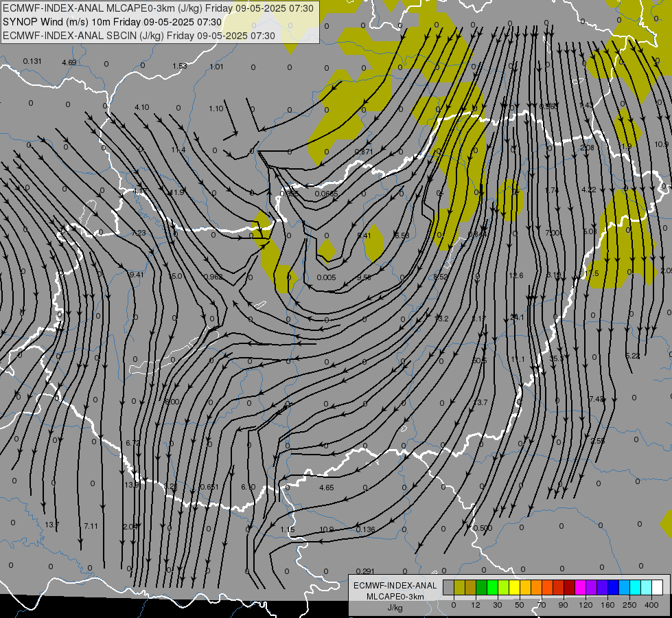Click the map value 2.04

point(130,527)
